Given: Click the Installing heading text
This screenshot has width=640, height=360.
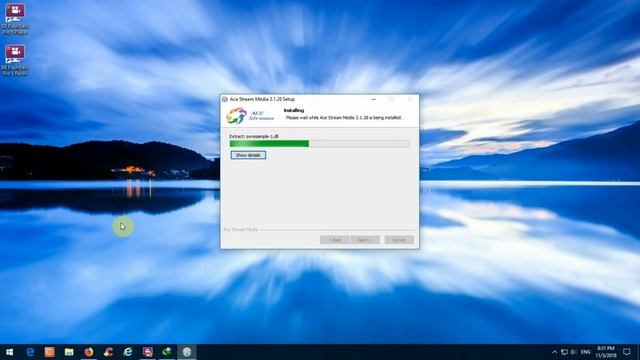Looking at the screenshot, I should point(294,110).
